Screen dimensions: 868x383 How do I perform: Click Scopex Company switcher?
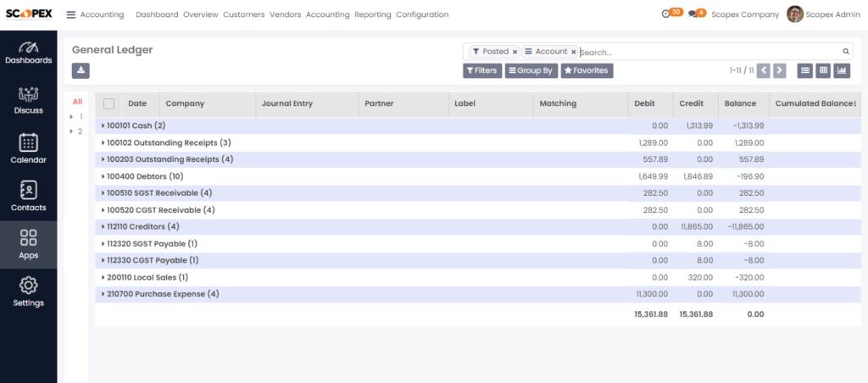click(x=745, y=15)
